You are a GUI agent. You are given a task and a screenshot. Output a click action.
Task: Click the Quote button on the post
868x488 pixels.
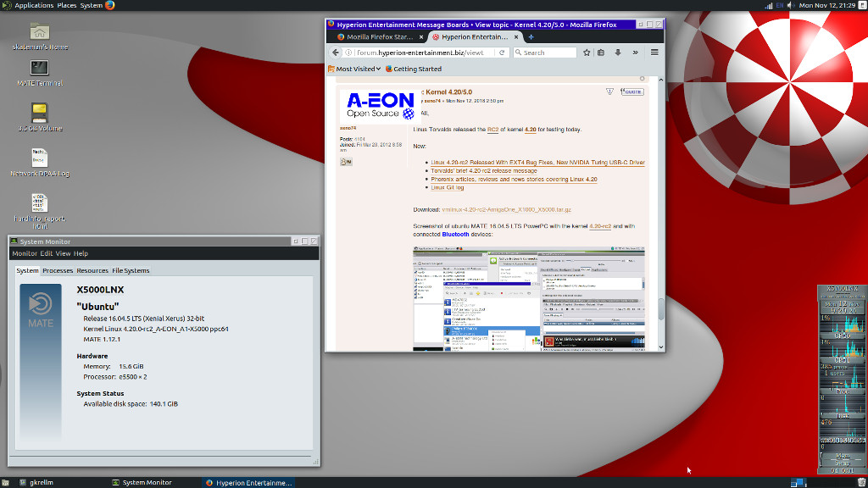point(632,91)
